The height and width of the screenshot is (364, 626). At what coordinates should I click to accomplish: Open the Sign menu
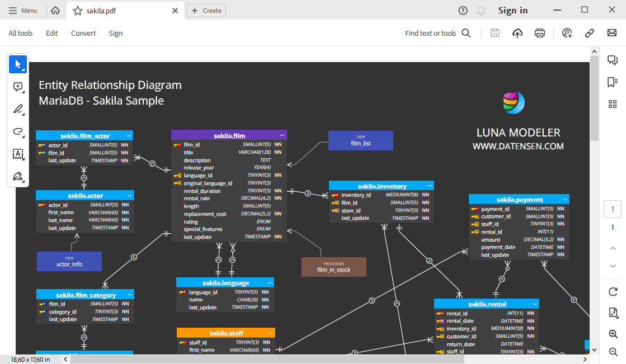[x=115, y=33]
